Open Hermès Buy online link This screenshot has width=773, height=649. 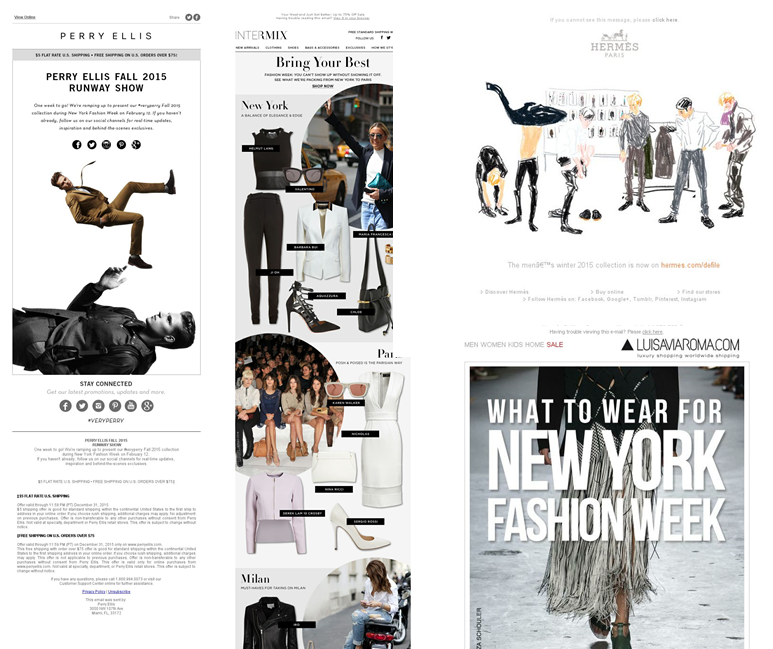point(607,292)
